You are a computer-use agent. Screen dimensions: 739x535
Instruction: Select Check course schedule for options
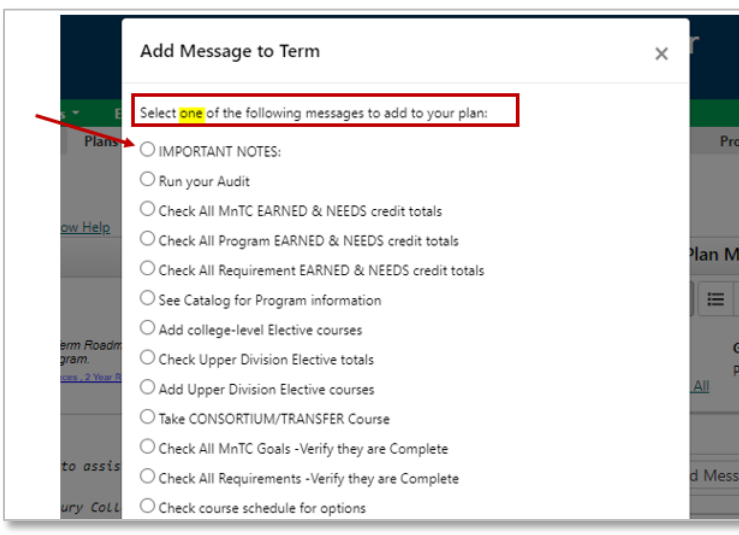[148, 506]
